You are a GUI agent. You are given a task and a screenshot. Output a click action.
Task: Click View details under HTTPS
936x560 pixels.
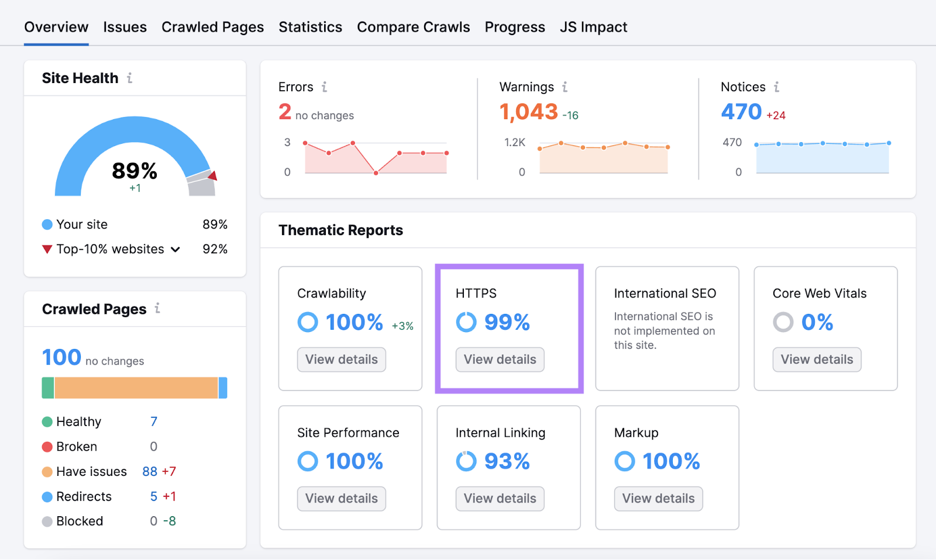pyautogui.click(x=500, y=359)
